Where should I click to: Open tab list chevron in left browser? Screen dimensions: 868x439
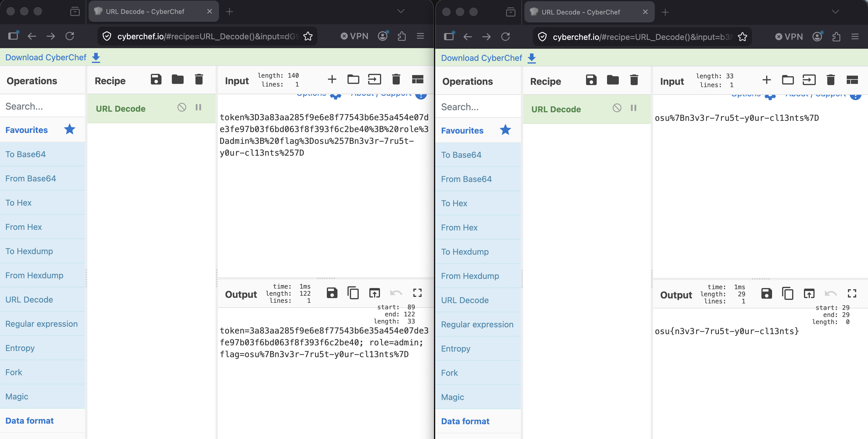pyautogui.click(x=401, y=12)
